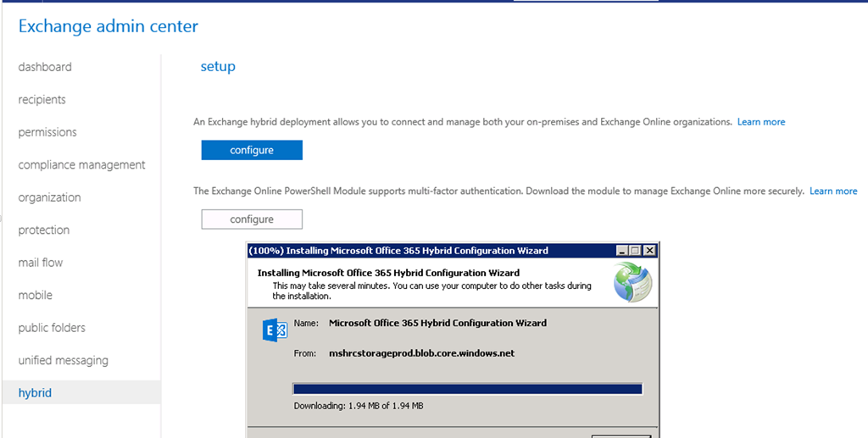Screen dimensions: 868x438
Task: Click the PowerShell Module multi-factor authentication description
Action: click(x=498, y=191)
